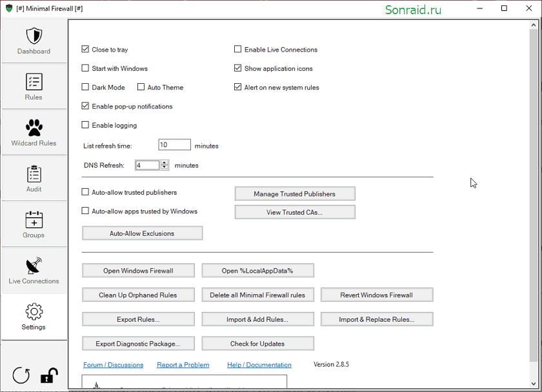This screenshot has width=542, height=392.
Task: Enable logging checkbox
Action: pyautogui.click(x=85, y=125)
